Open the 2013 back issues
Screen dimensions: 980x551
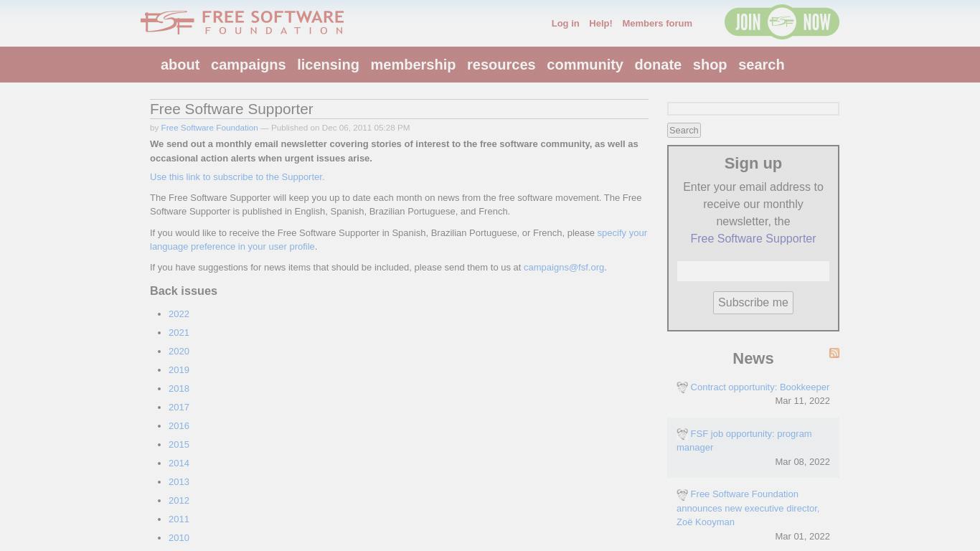point(179,482)
